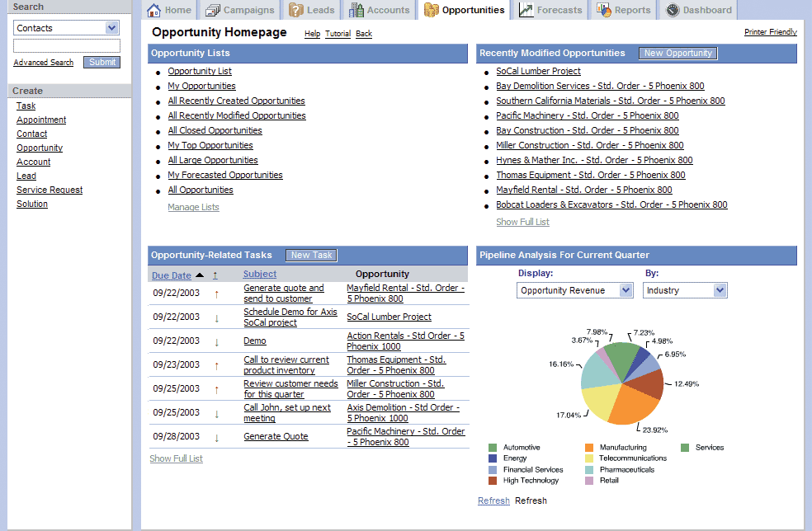Screen dimensions: 812x531
Task: Open Schedule Demo for Axis SoCal project task
Action: [290, 317]
